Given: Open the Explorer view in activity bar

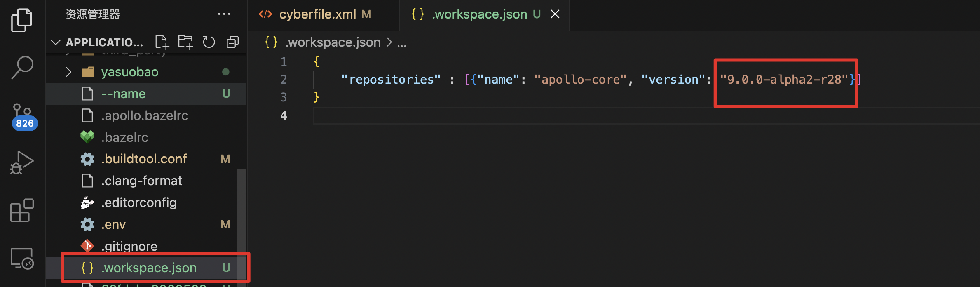Looking at the screenshot, I should 21,20.
